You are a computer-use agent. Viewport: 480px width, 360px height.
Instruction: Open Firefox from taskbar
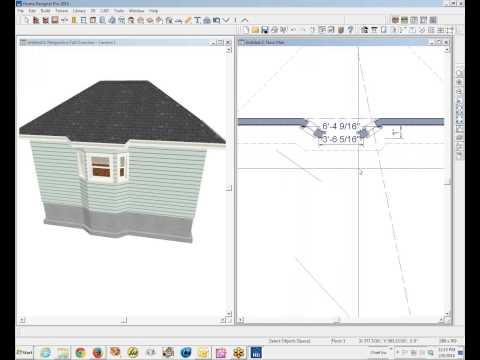coord(98,353)
